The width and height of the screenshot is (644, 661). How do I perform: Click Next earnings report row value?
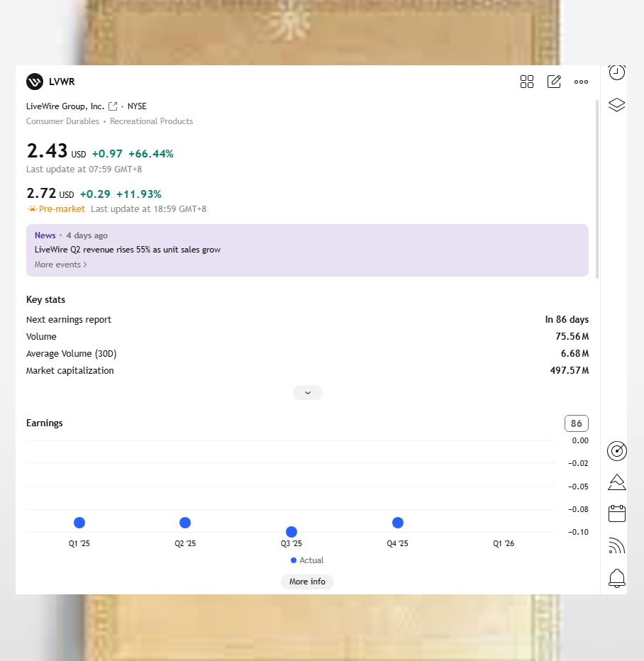click(567, 320)
